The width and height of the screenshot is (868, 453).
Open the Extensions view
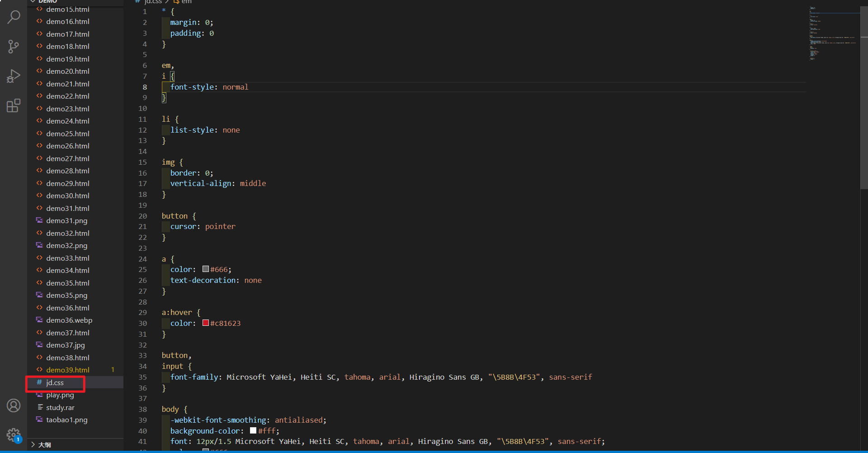coord(14,105)
